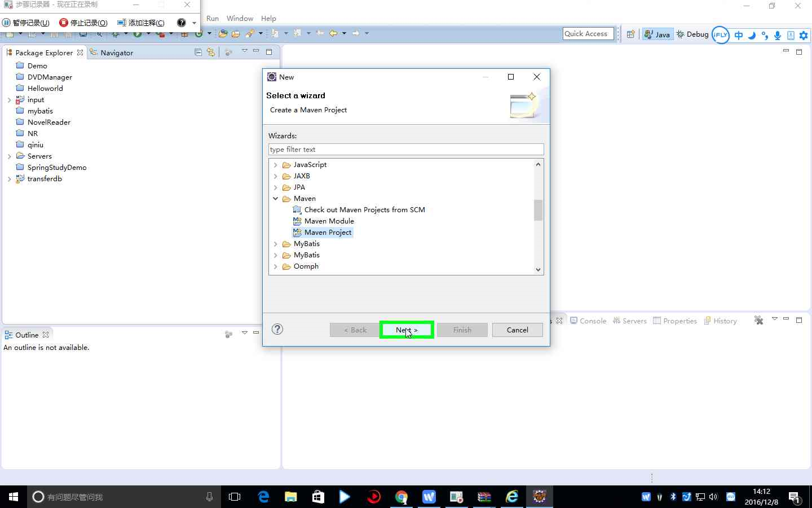This screenshot has width=812, height=508.
Task: Click the Add Comment button in recorder
Action: (141, 23)
